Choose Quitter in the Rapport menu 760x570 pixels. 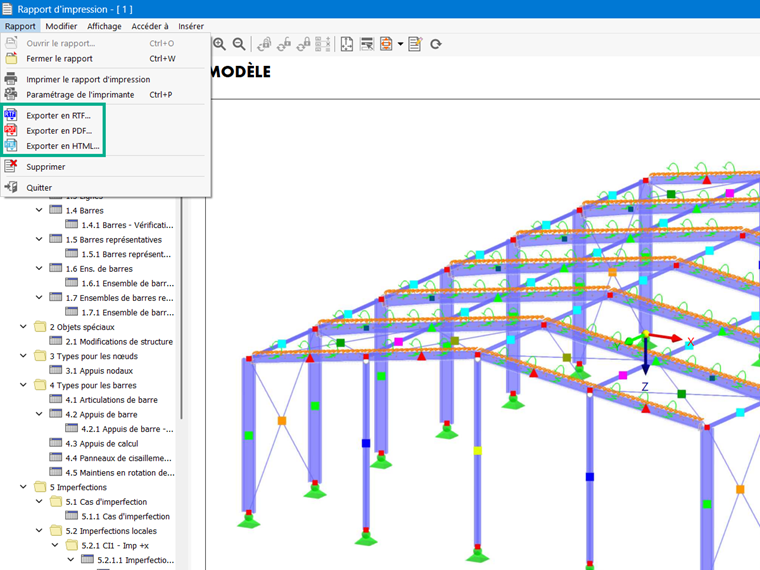pos(106,188)
